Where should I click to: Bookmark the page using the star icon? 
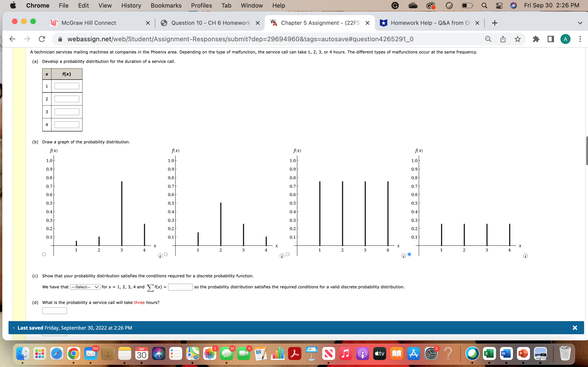tap(517, 39)
